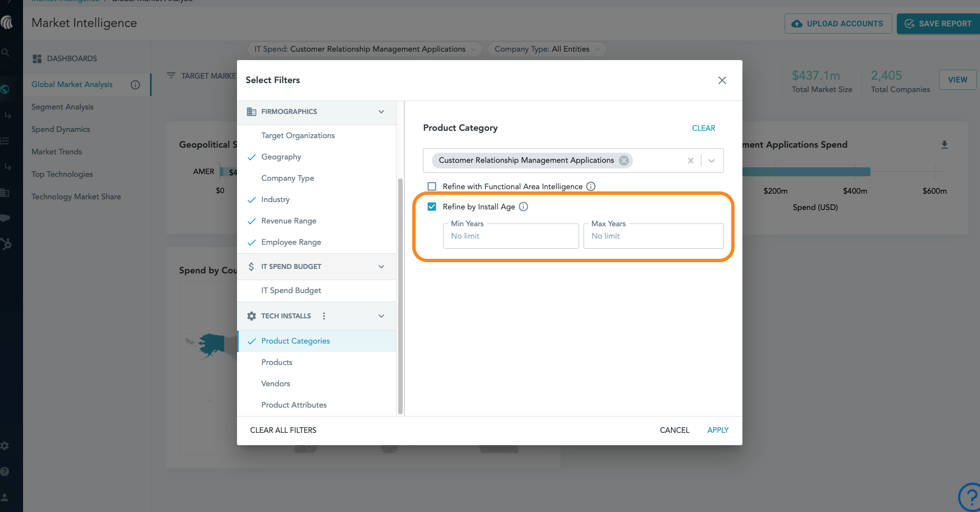Screen dimensions: 980x512
Task: Open the Product Category dropdown arrow
Action: point(712,161)
